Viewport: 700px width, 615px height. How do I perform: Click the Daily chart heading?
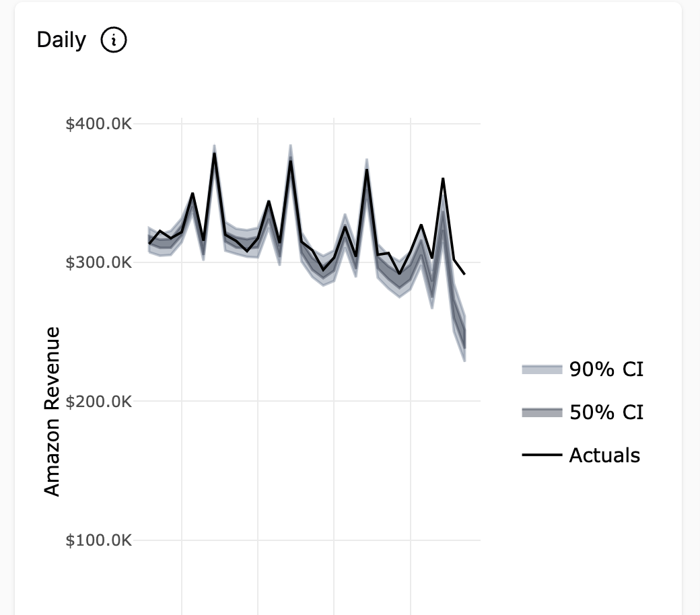click(61, 40)
